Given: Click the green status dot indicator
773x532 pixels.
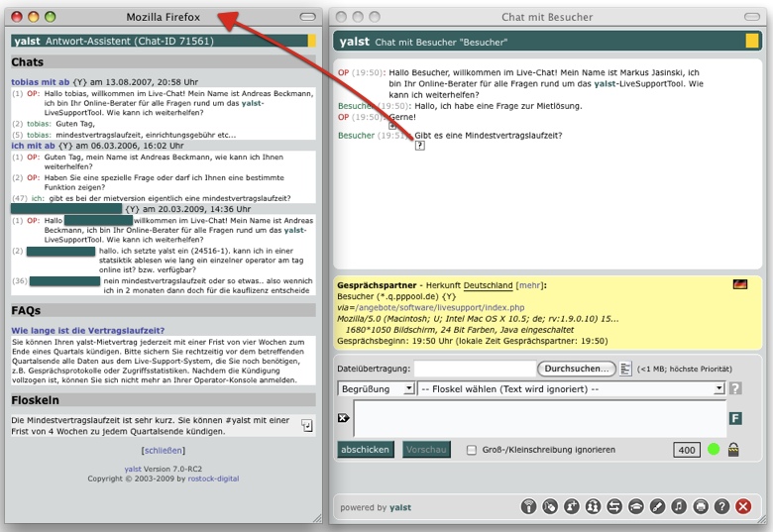Looking at the screenshot, I should pos(714,449).
